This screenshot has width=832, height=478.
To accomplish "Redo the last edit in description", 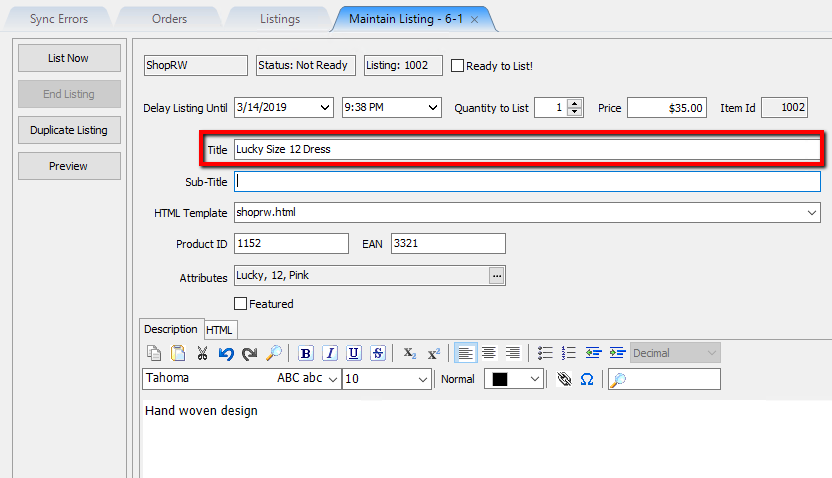I will point(249,353).
